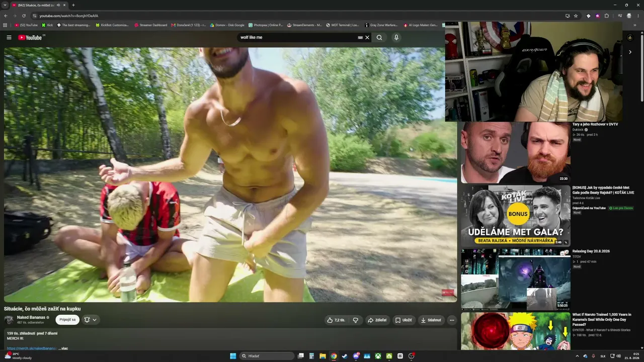The height and width of the screenshot is (362, 644).
Task: Open the YouTube page's next-arrow at top right
Action: pos(630,52)
